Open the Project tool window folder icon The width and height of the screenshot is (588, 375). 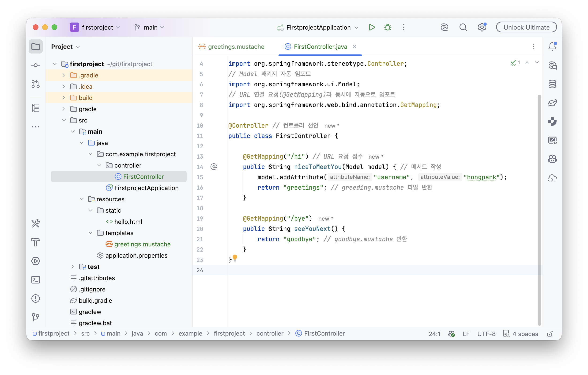click(x=36, y=46)
